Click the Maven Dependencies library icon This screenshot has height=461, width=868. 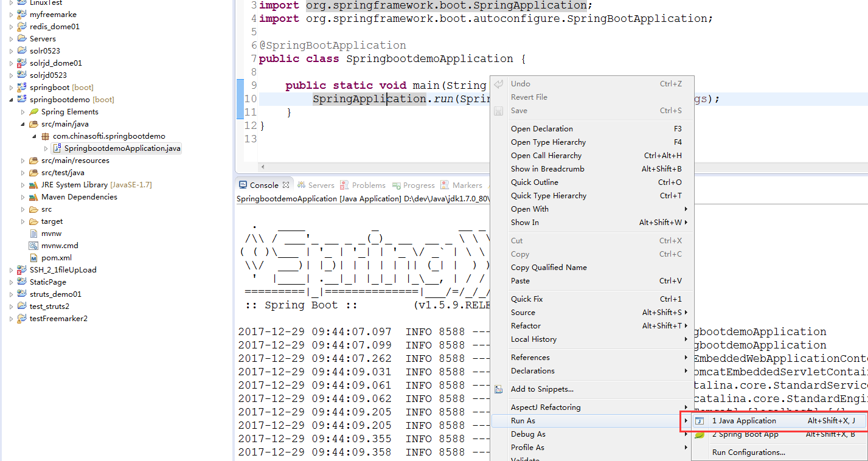[34, 197]
